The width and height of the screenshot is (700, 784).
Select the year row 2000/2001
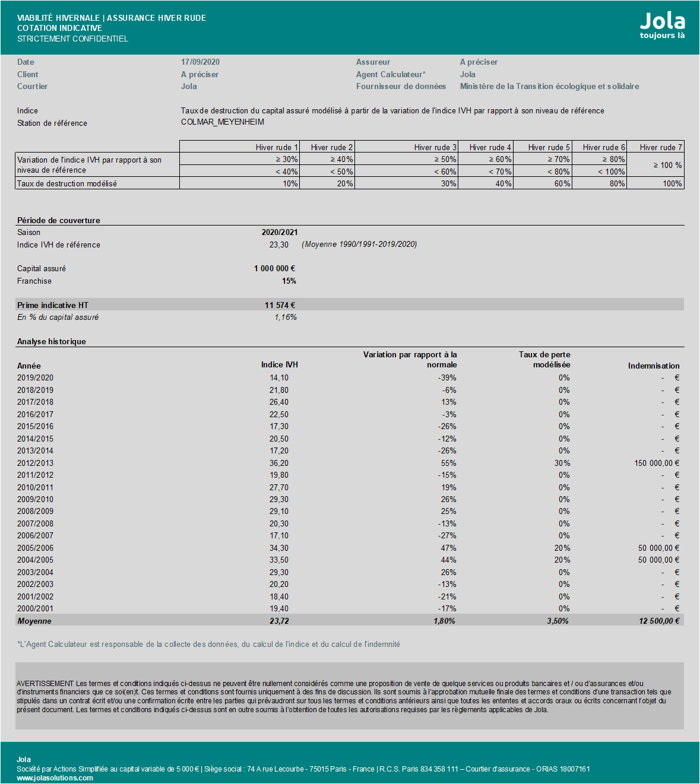click(350, 608)
